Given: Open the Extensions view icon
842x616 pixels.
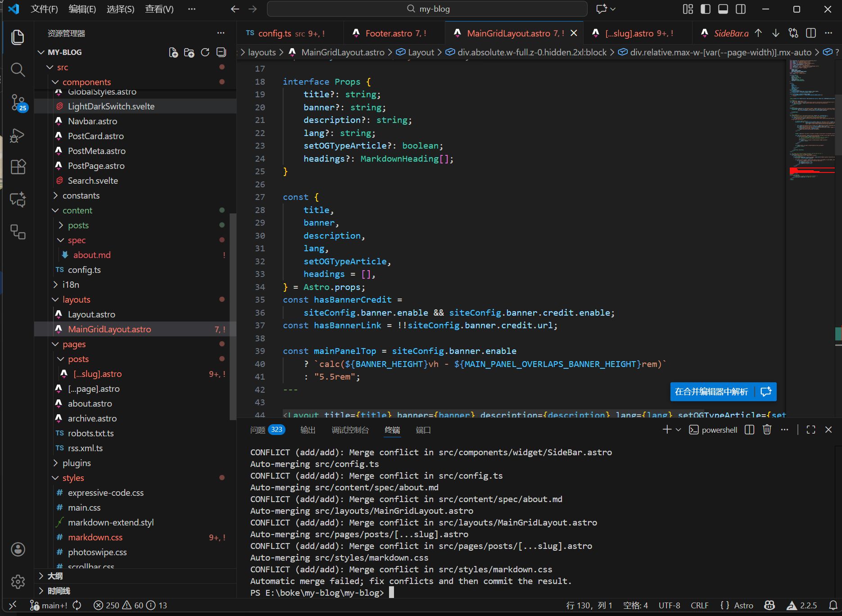Looking at the screenshot, I should pos(18,167).
